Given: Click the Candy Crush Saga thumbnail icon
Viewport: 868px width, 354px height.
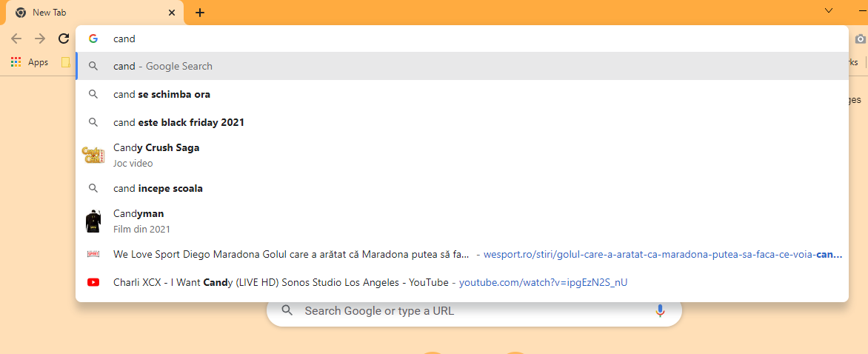Looking at the screenshot, I should tap(93, 155).
